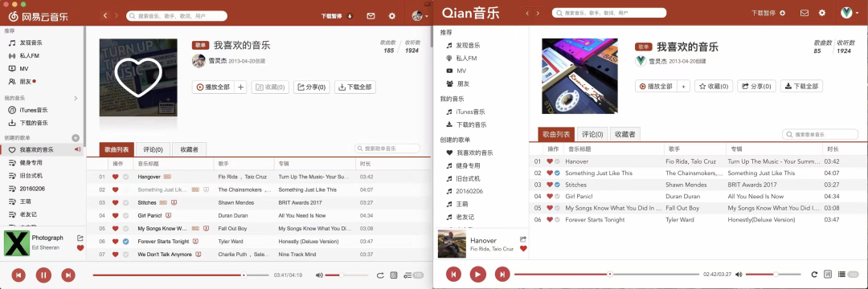Unlike Stitches heart in NetEase list
The image size is (868, 289).
tap(115, 203)
